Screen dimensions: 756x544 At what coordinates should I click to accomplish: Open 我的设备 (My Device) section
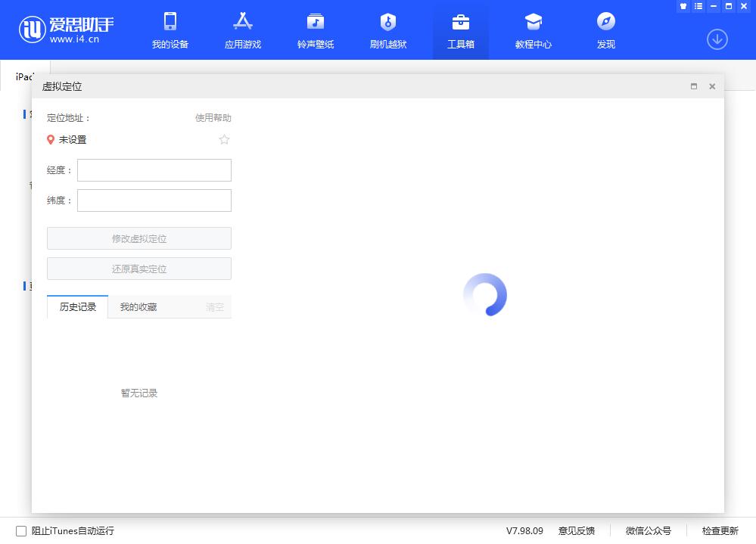(x=170, y=30)
